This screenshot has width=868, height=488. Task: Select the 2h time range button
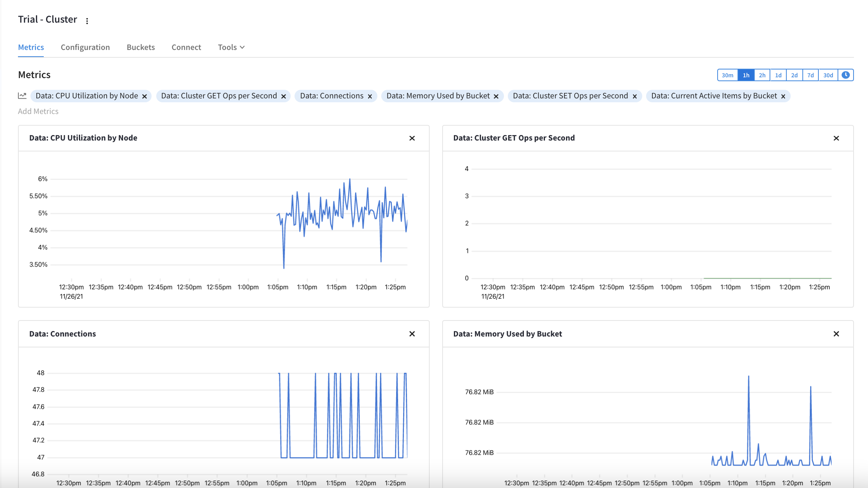(x=762, y=75)
